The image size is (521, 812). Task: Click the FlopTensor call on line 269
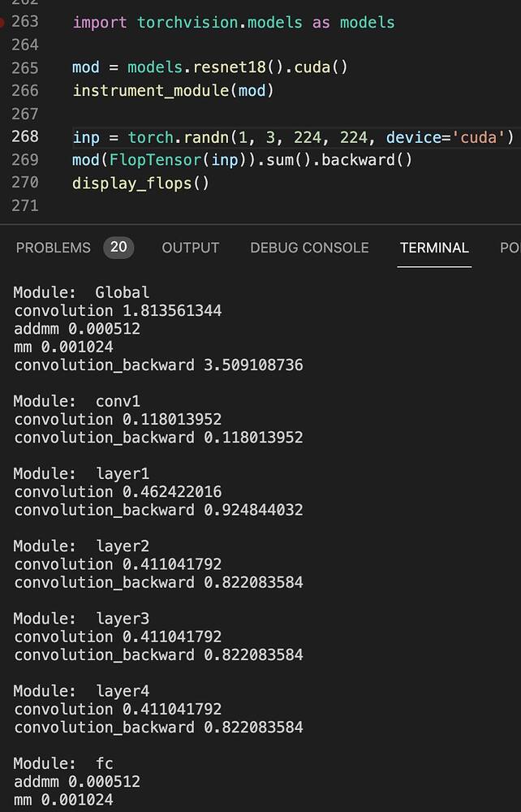tap(156, 161)
